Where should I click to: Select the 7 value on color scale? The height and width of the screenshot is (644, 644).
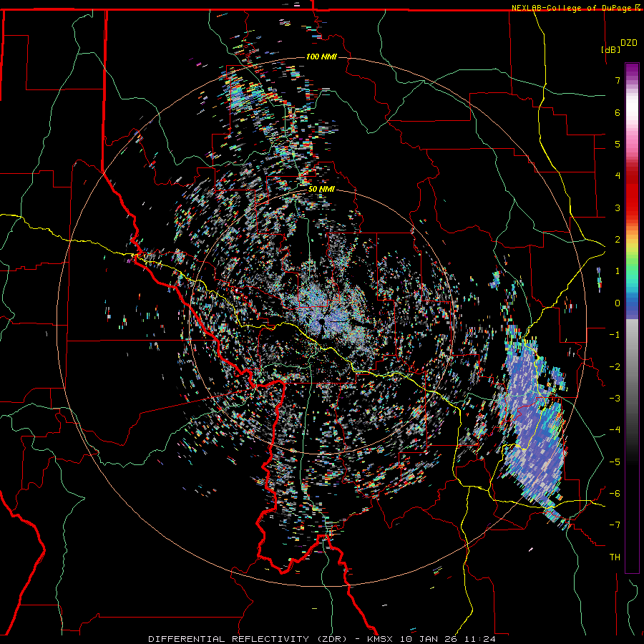coord(618,80)
